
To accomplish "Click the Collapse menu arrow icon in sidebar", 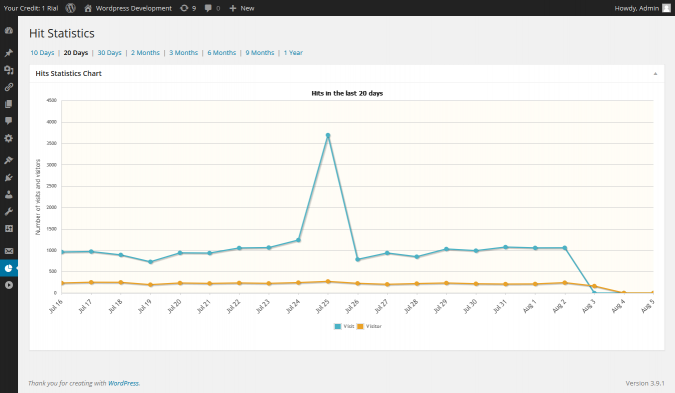I will 9,285.
